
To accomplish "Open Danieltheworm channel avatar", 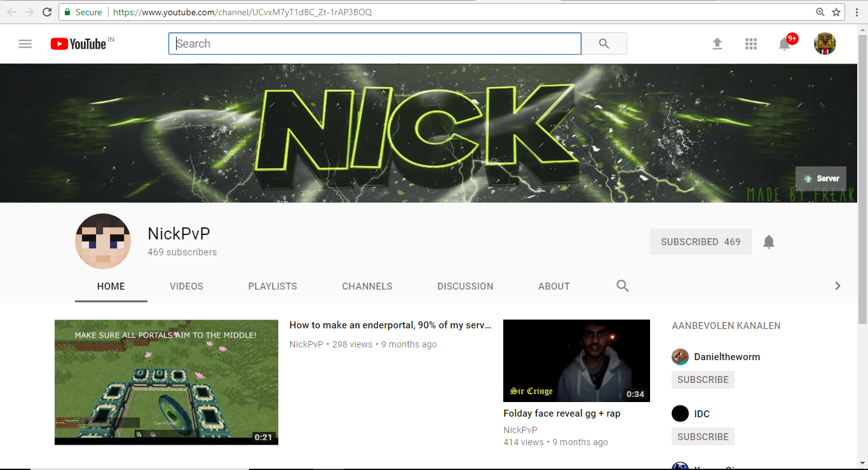I will [x=680, y=357].
